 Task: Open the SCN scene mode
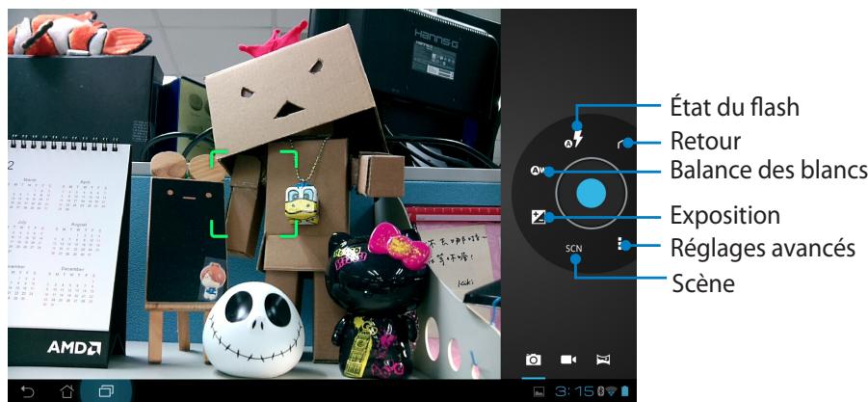574,248
